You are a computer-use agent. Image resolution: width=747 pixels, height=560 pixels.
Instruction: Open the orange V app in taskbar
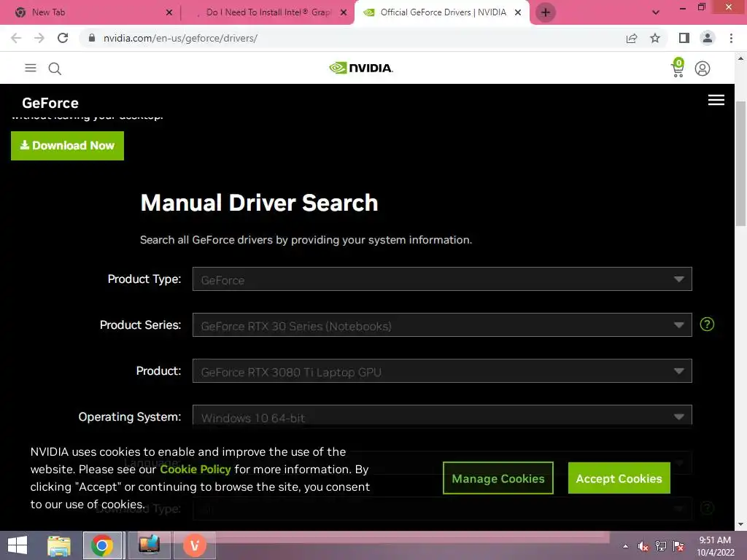coord(194,545)
